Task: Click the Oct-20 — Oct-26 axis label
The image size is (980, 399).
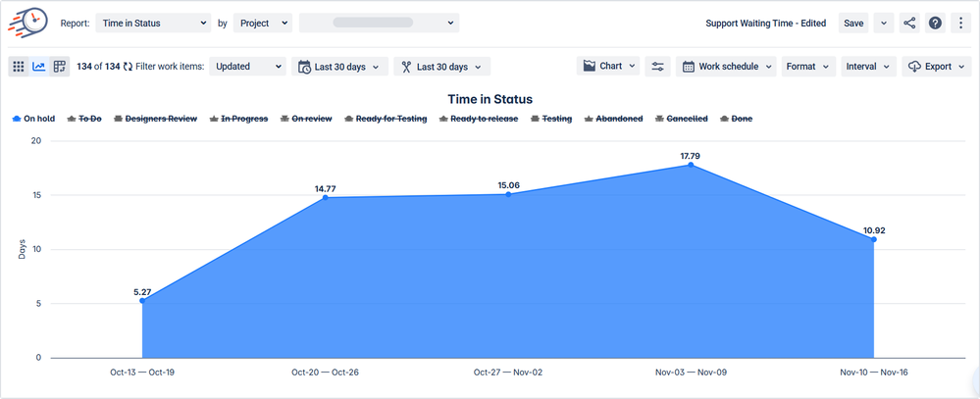Action: [325, 373]
